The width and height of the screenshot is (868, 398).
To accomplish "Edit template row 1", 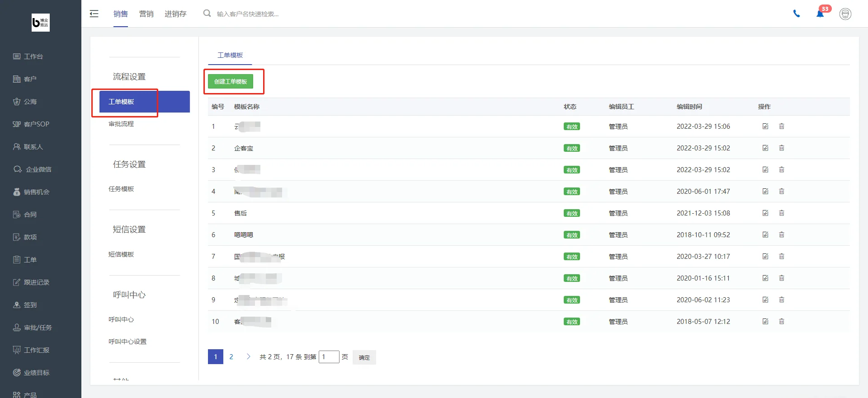I will tap(765, 126).
